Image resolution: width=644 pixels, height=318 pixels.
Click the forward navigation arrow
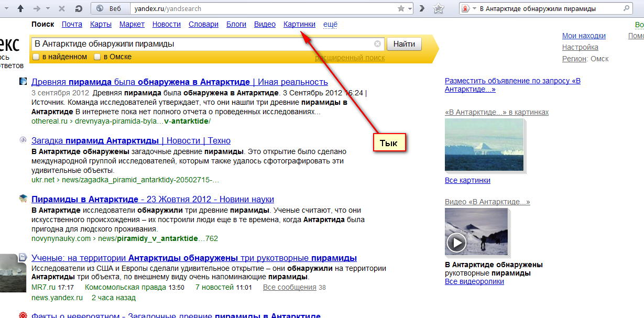36,8
